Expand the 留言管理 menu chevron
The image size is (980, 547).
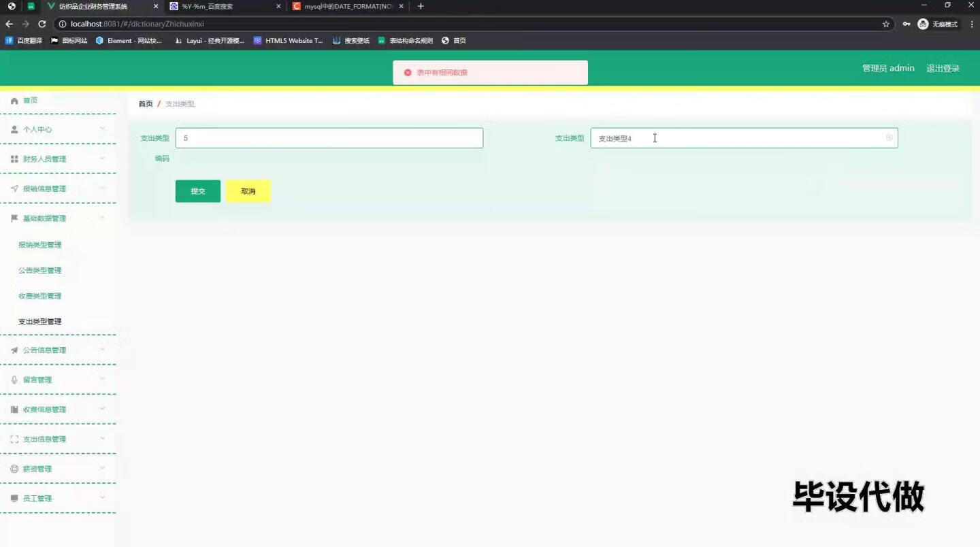click(102, 379)
